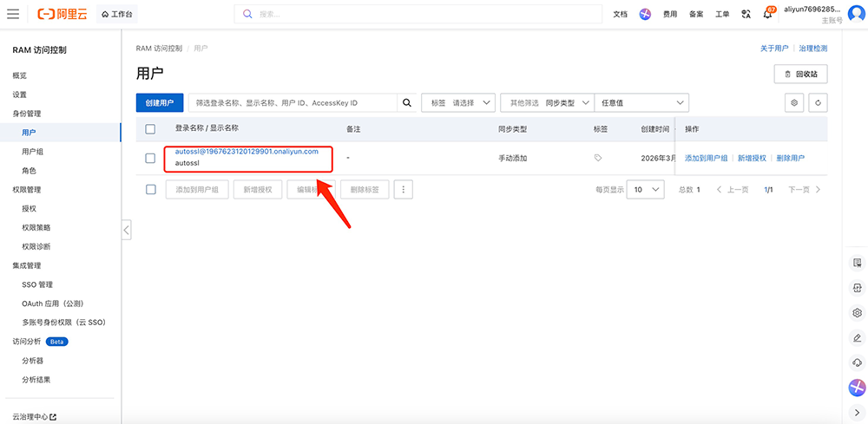Screen dimensions: 868x424
Task: Click the 创建用户 button
Action: (x=160, y=102)
